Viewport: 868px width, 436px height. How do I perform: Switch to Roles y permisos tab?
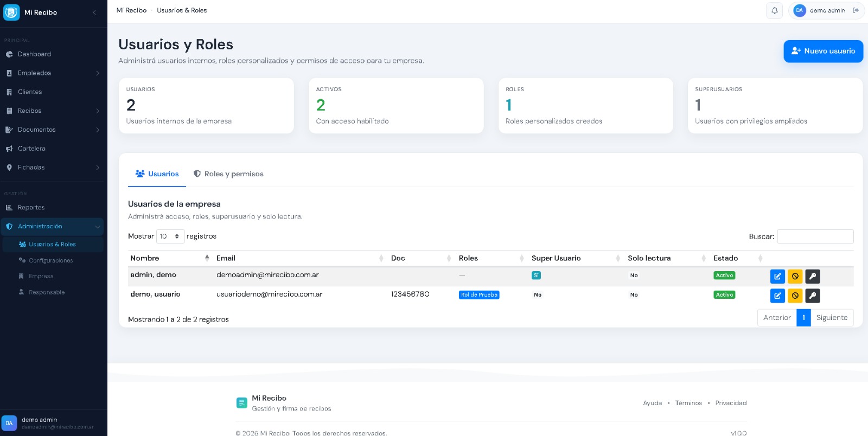pyautogui.click(x=228, y=174)
